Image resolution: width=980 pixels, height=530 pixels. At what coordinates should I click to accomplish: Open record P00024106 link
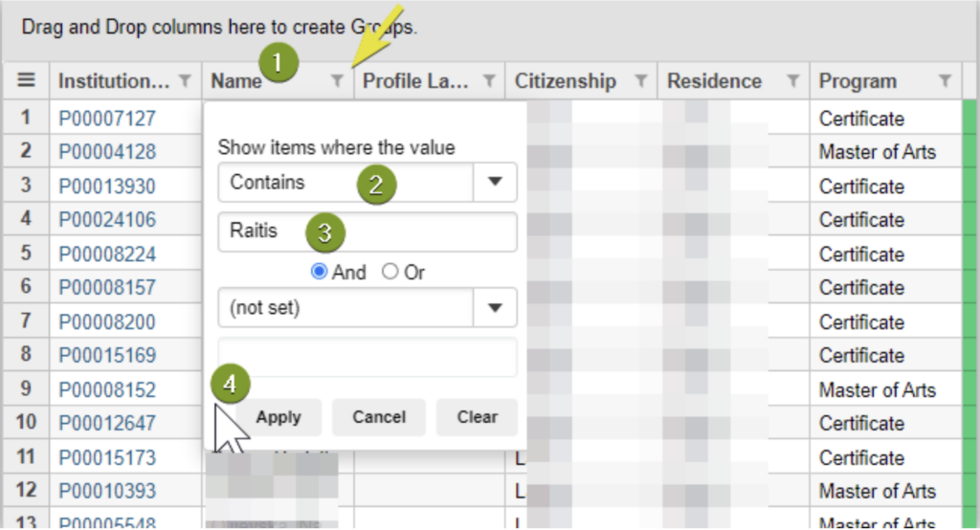pos(107,219)
